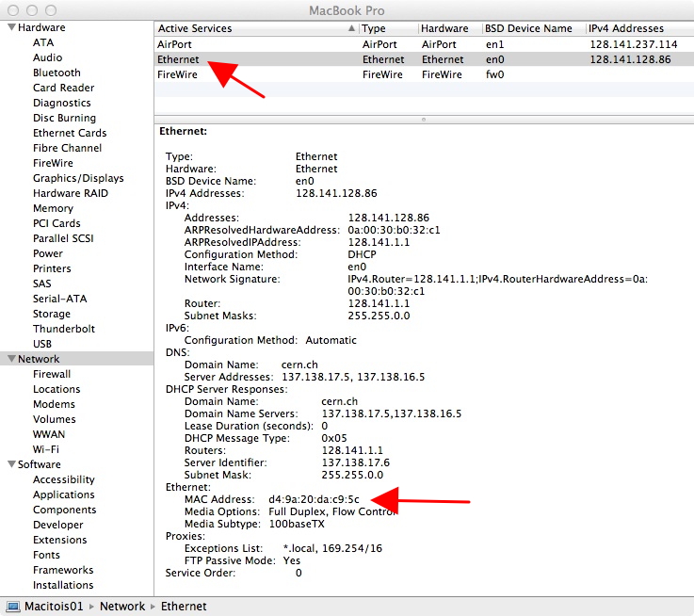
Task: Click the en0 BSD device name cell
Action: pyautogui.click(x=494, y=59)
